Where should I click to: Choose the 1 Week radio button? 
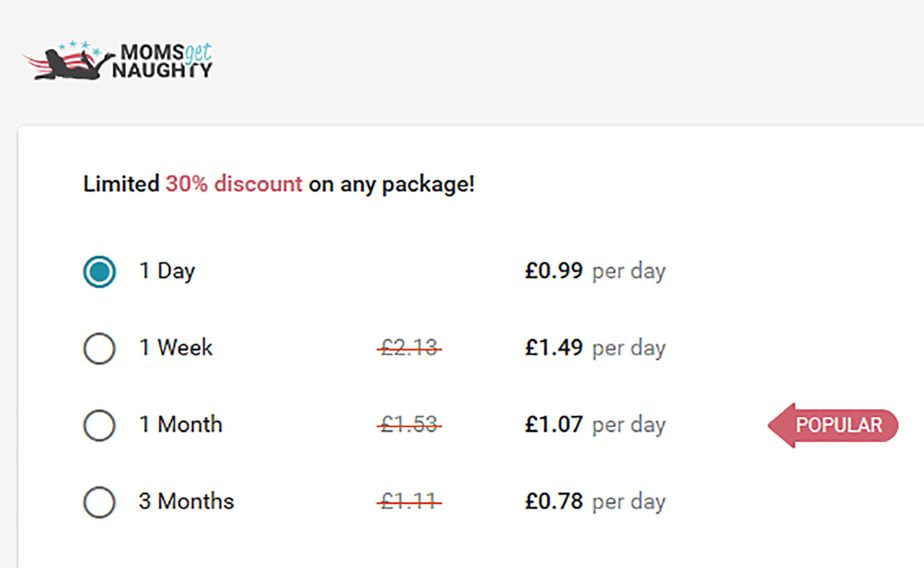(x=99, y=348)
